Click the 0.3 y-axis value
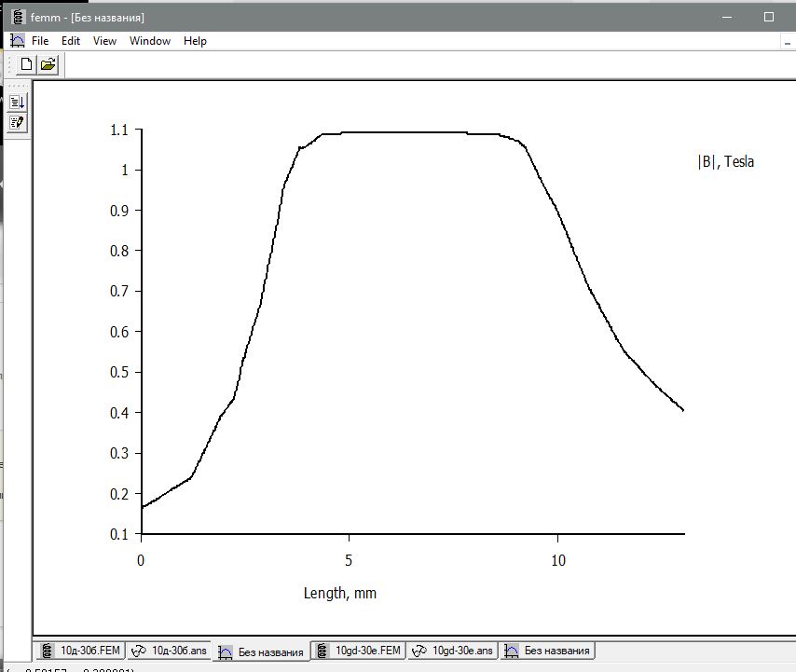Image resolution: width=796 pixels, height=672 pixels. coord(119,453)
